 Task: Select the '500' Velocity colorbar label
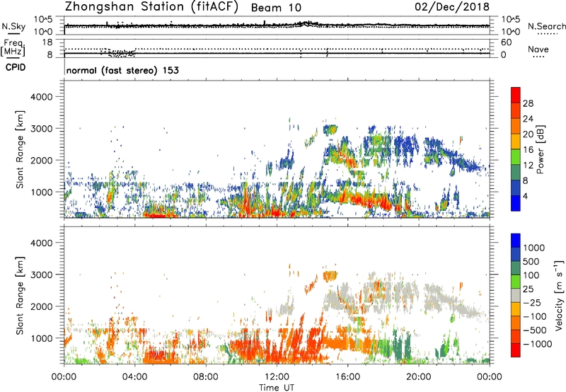pyautogui.click(x=531, y=262)
